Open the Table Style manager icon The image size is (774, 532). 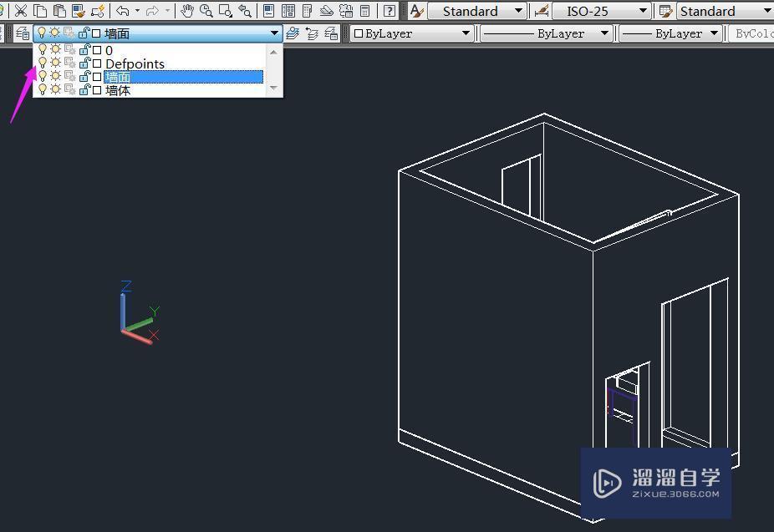(x=666, y=10)
